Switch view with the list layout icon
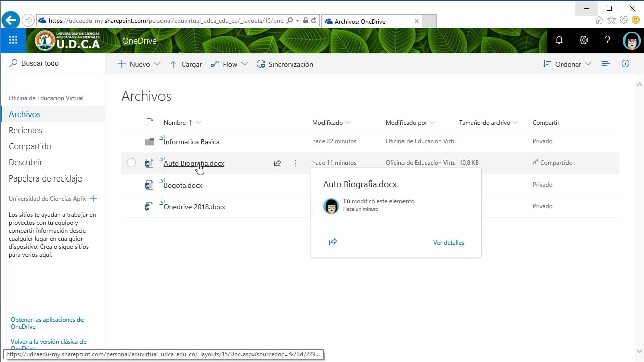 pos(605,64)
